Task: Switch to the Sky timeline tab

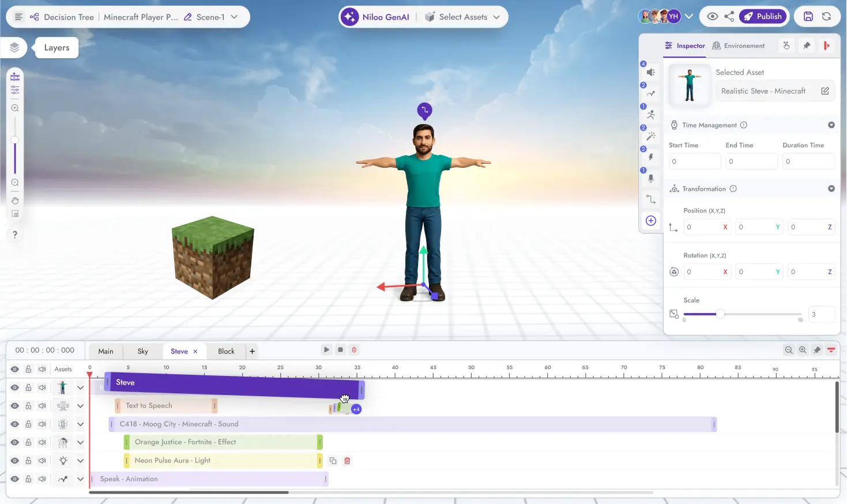Action: point(143,351)
